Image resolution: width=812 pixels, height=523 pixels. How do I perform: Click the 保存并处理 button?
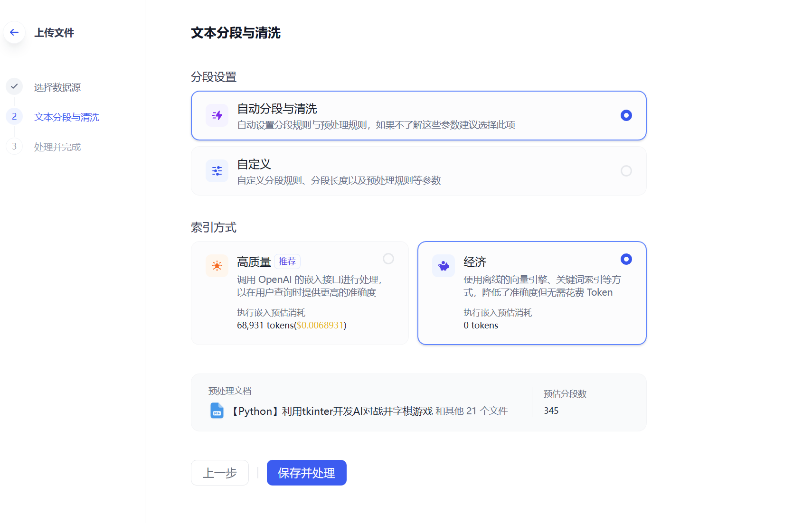307,473
